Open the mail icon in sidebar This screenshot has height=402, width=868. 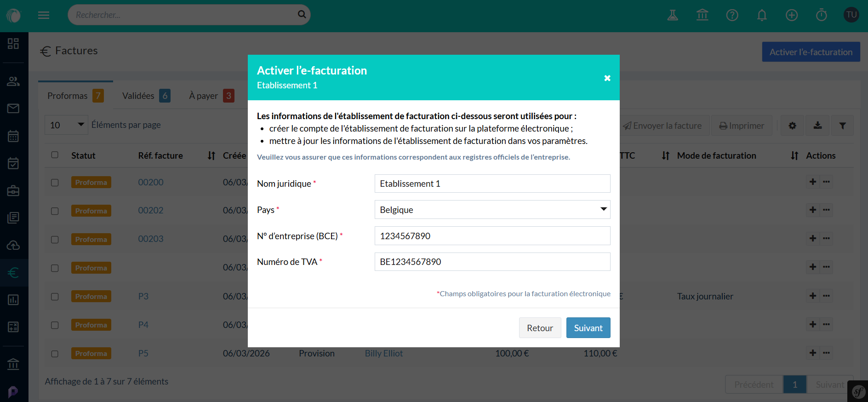13,109
